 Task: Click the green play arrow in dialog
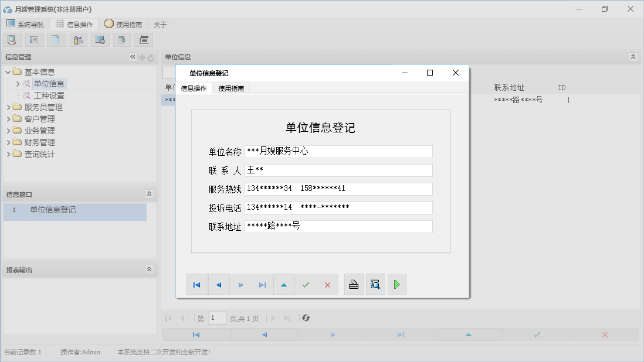point(396,285)
